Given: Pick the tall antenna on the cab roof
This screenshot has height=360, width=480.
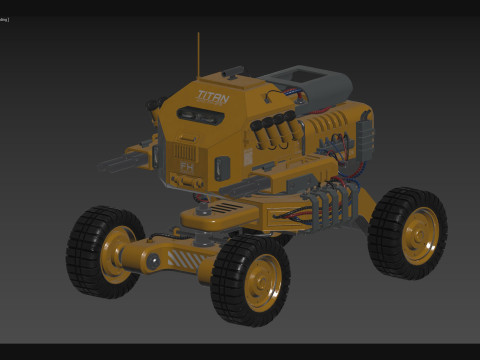Looking at the screenshot, I should (198, 55).
